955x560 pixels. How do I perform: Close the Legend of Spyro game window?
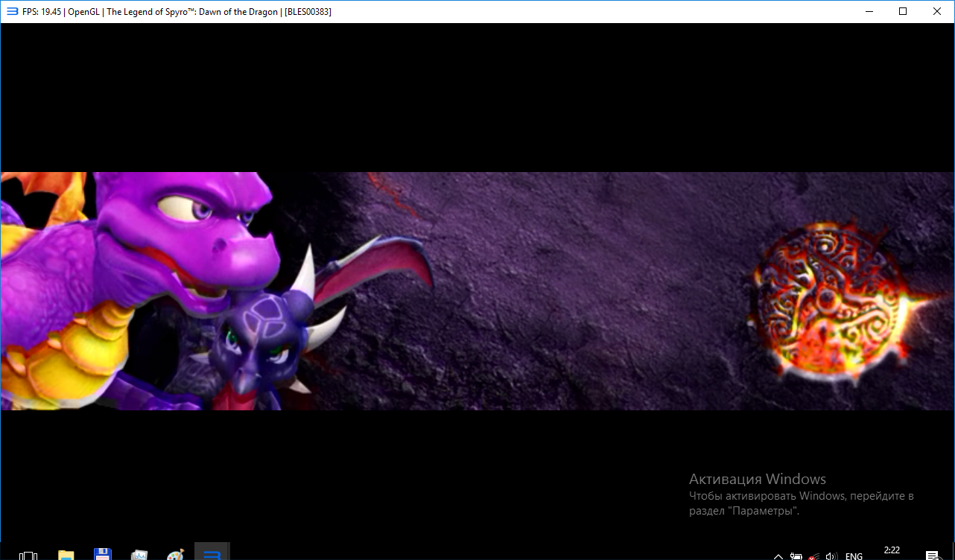point(937,11)
